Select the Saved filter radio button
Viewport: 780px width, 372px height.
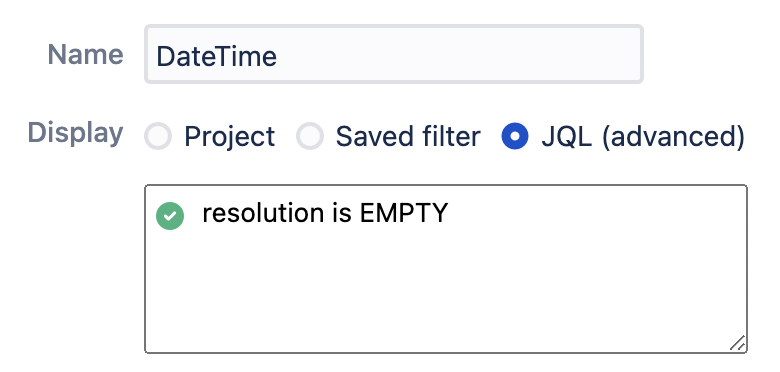click(310, 136)
